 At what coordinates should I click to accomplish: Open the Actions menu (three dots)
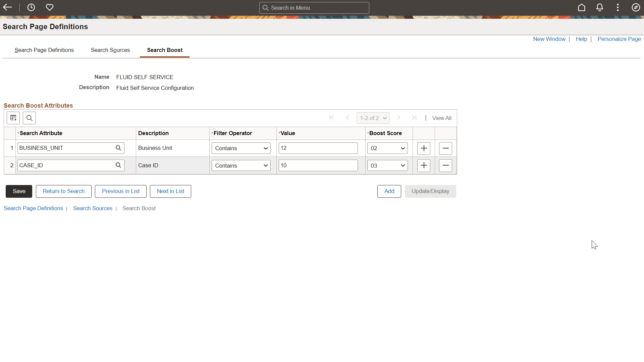tap(618, 7)
